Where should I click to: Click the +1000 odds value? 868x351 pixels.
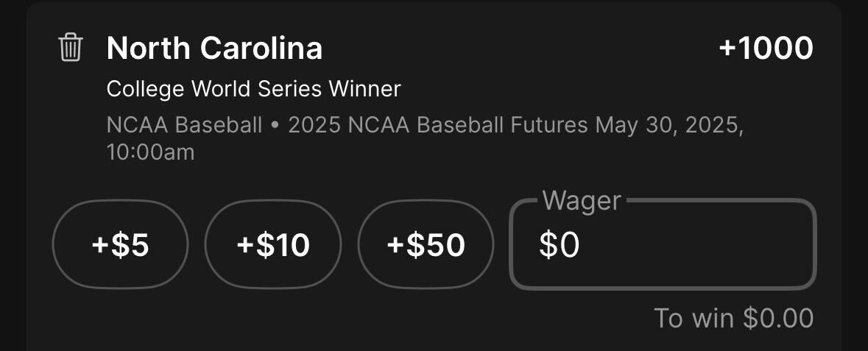(766, 48)
